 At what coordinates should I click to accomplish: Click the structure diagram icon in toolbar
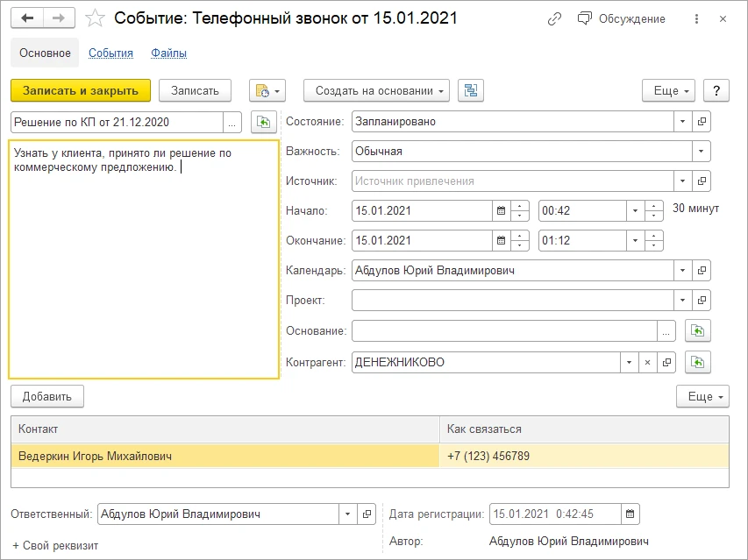(471, 90)
